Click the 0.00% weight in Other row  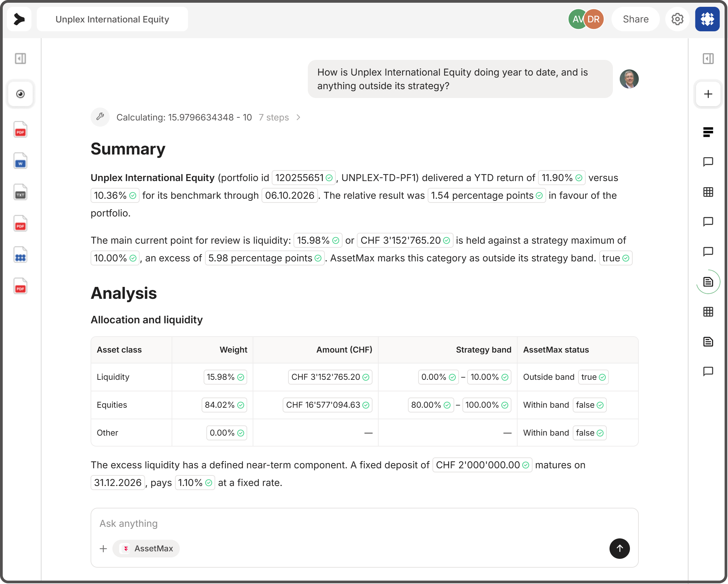coord(227,433)
